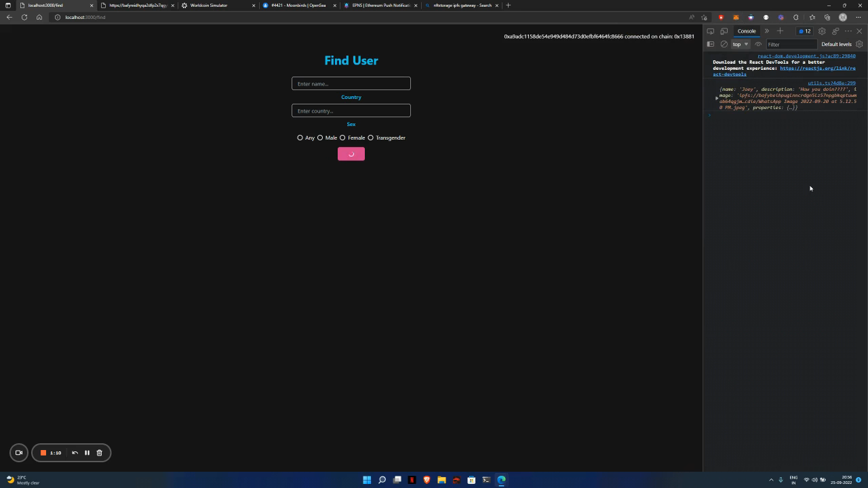Switch to the Console tab
Screen dimensions: 868x488
click(x=747, y=31)
